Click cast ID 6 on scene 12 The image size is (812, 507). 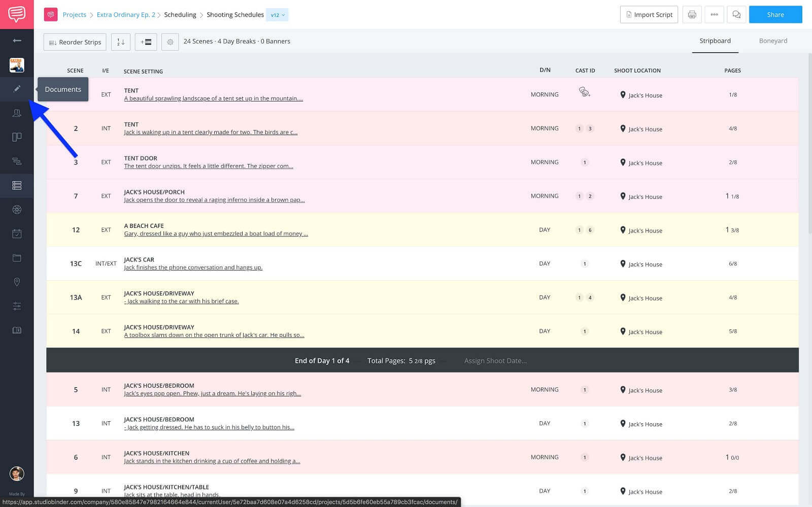pos(590,230)
